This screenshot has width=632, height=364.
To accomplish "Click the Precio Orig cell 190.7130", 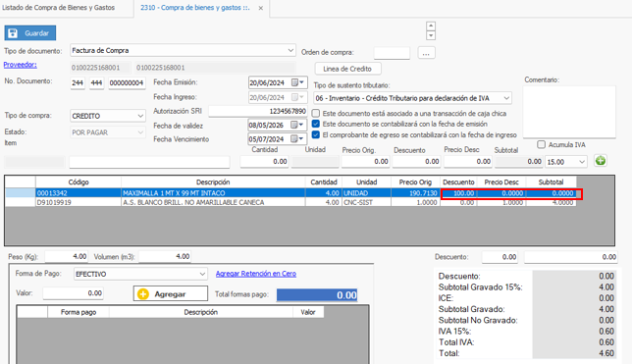I will [x=415, y=193].
